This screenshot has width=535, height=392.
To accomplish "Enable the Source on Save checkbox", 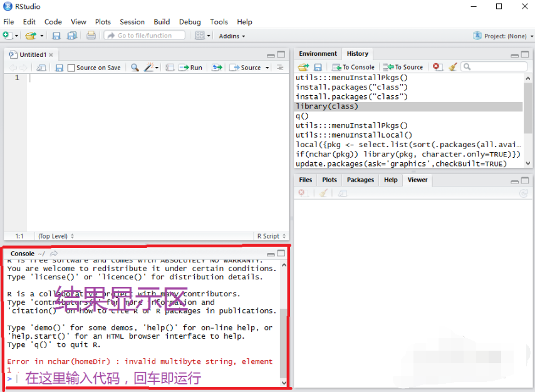I will click(x=71, y=68).
